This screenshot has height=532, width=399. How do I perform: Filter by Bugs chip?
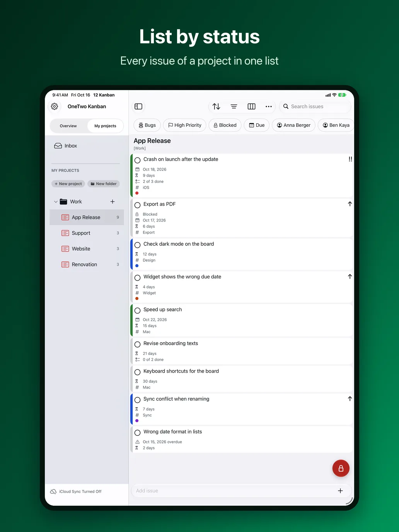(147, 125)
